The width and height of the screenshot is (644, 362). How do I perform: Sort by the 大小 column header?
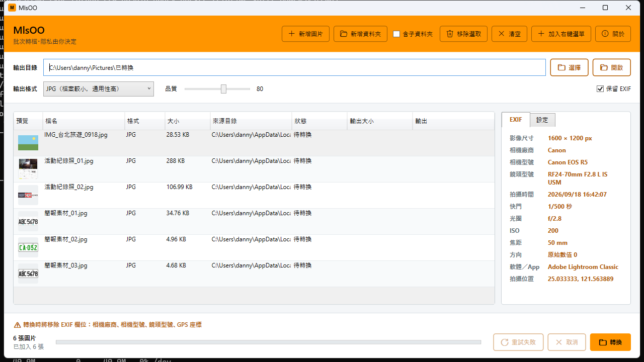pyautogui.click(x=187, y=121)
